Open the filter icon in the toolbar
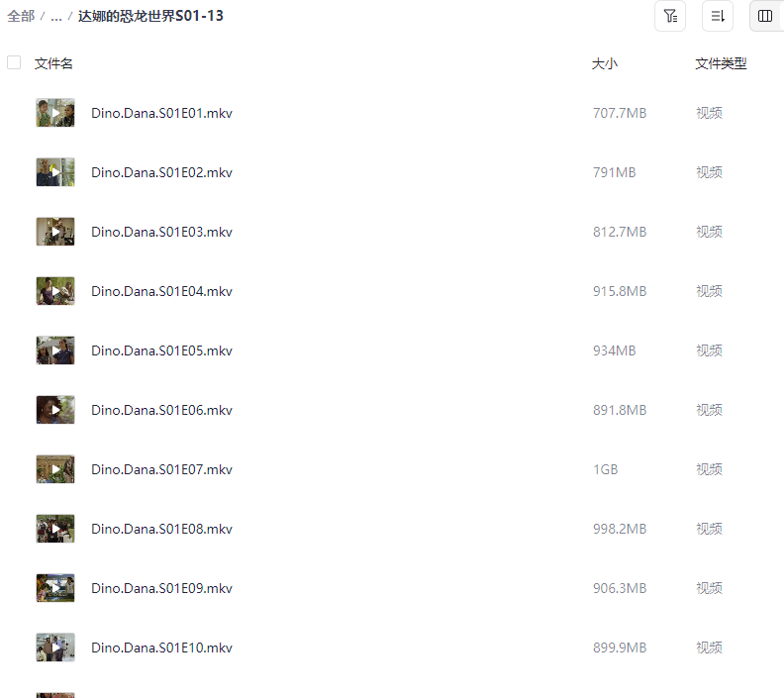Viewport: 784px width, 698px height. (670, 16)
